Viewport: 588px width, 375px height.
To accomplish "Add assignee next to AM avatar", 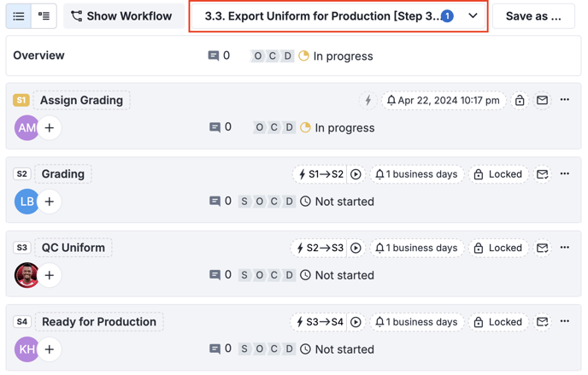I will [x=50, y=128].
